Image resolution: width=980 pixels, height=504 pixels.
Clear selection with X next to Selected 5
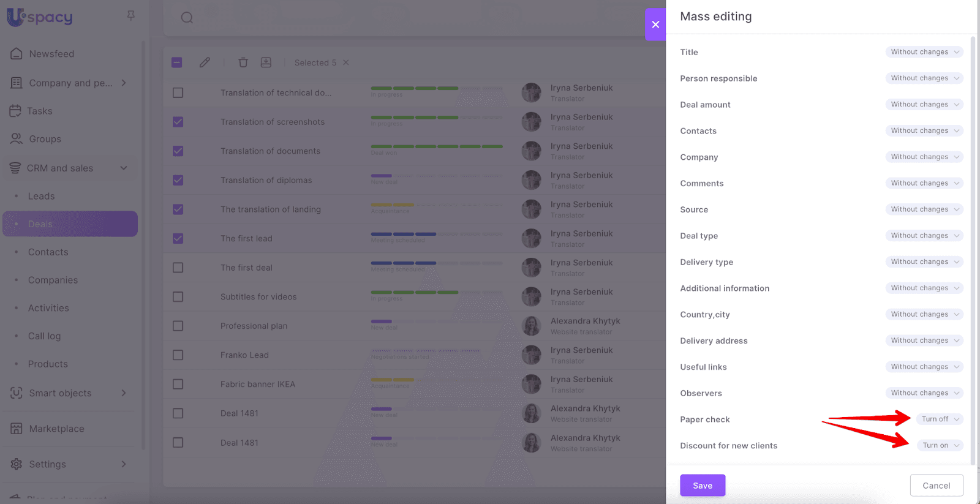346,62
